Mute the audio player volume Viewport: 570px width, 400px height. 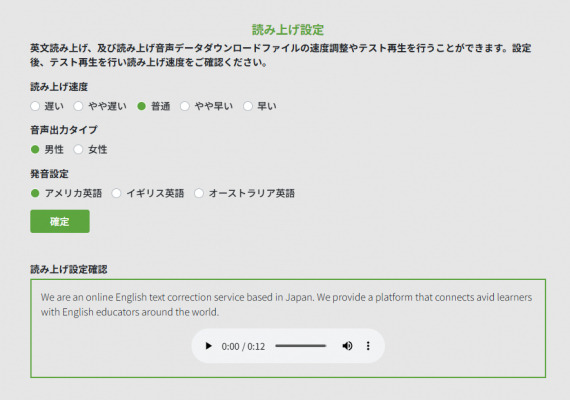pyautogui.click(x=347, y=346)
